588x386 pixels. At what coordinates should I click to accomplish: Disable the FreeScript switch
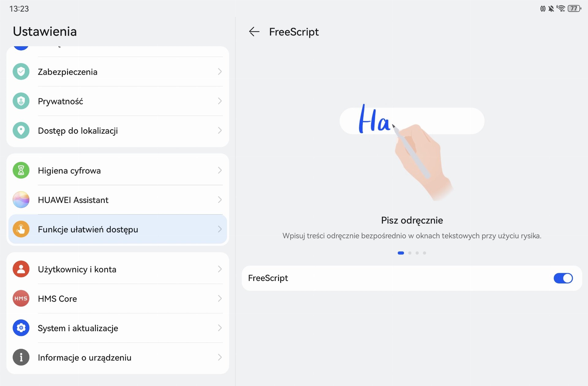[563, 278]
